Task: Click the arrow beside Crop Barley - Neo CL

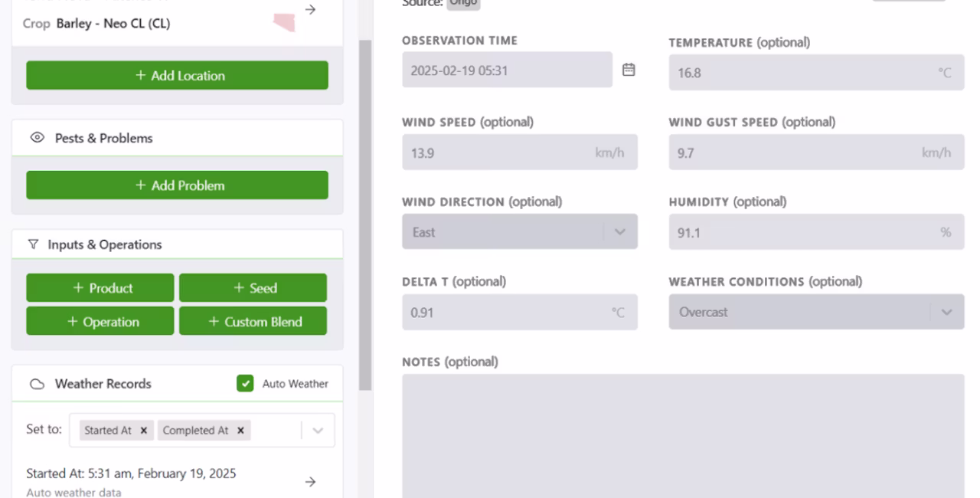Action: [x=310, y=10]
